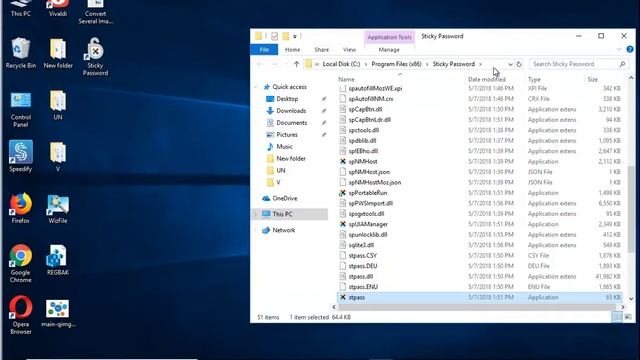
Task: Expand the This PC tree node
Action: (x=256, y=214)
